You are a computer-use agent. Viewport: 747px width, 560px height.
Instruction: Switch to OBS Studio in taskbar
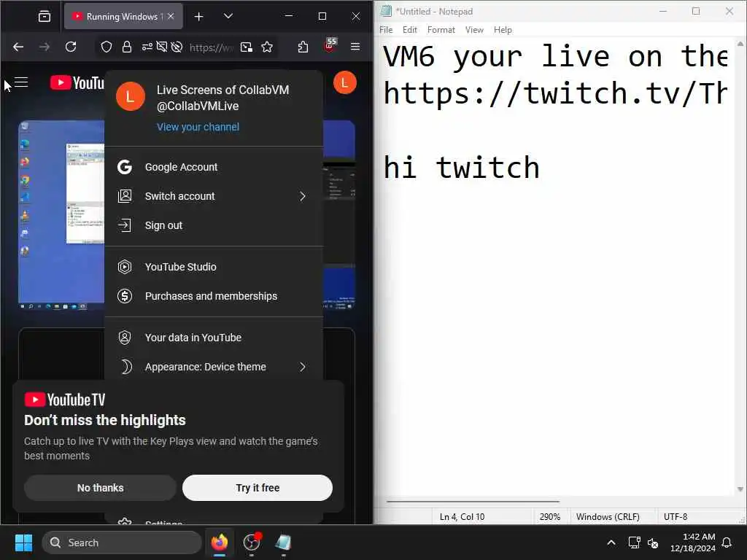[252, 542]
